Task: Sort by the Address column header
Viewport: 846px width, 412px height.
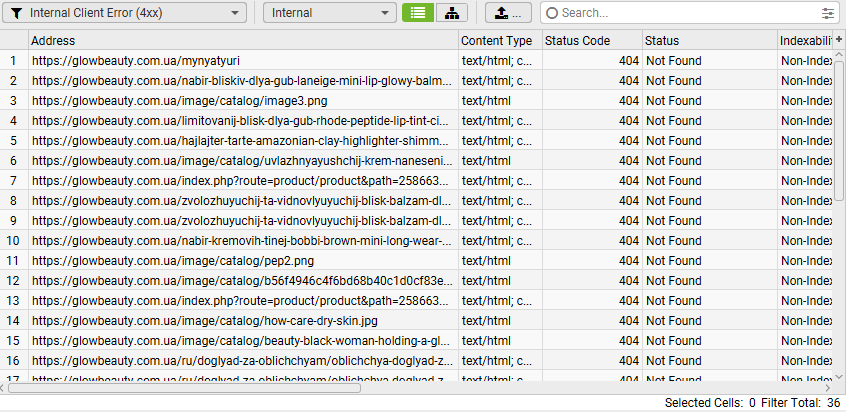Action: pyautogui.click(x=243, y=40)
